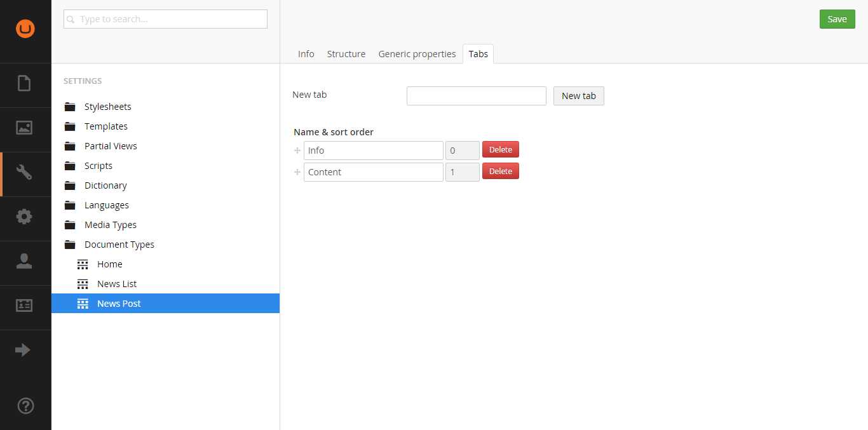Screen dimensions: 868x430
Task: Switch to the Info tab
Action: coord(306,54)
